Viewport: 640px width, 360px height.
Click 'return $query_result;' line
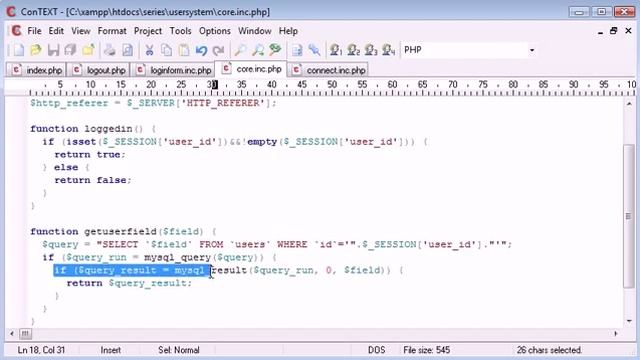[x=129, y=283]
